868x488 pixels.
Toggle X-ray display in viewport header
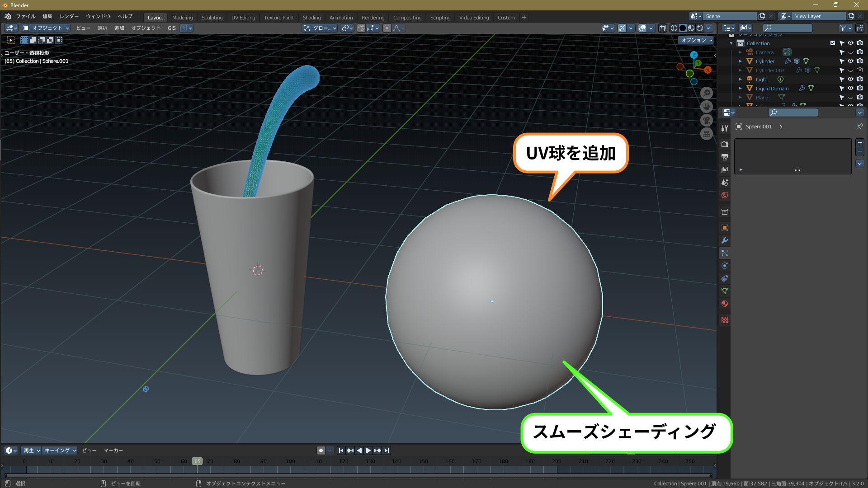tap(662, 28)
